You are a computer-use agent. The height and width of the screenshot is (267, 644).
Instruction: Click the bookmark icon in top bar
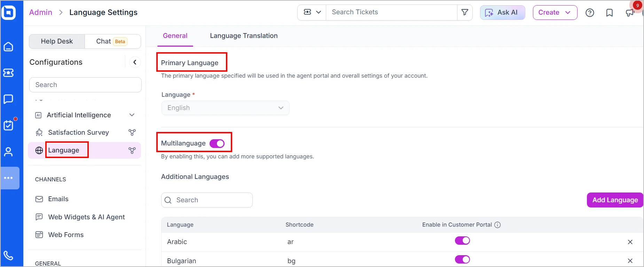coord(610,13)
